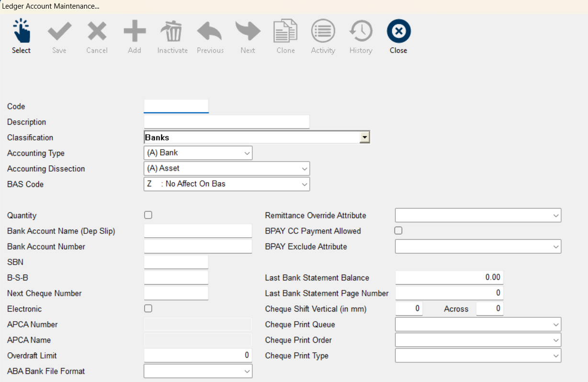Screen dimensions: 588x382
Task: Close the Ledger Account Maintenance form
Action: coord(398,32)
